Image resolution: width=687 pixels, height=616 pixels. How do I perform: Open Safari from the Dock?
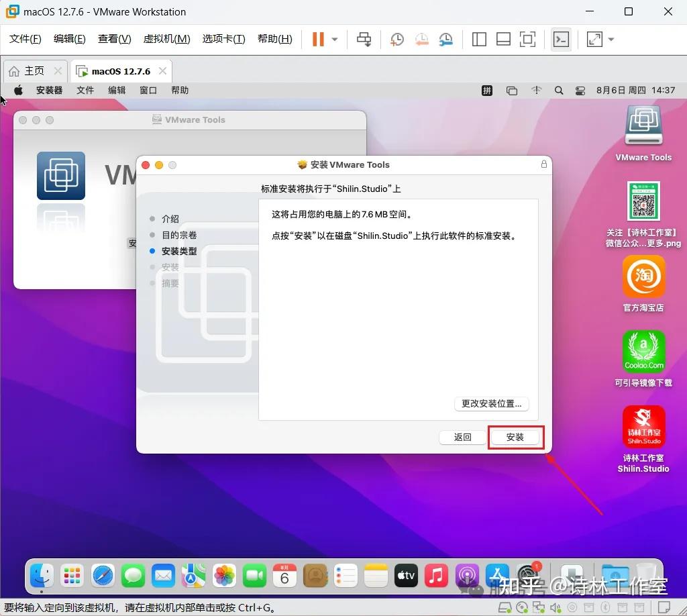pyautogui.click(x=103, y=575)
